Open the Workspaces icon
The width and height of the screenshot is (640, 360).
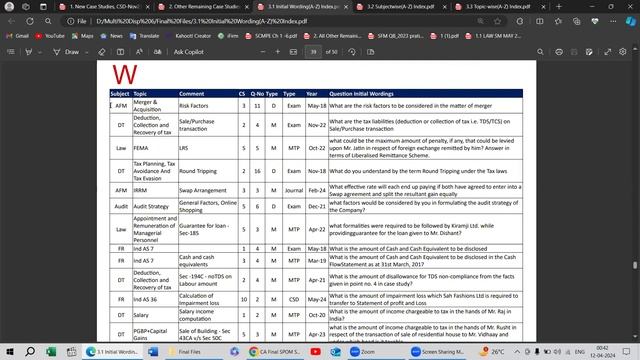26,7
